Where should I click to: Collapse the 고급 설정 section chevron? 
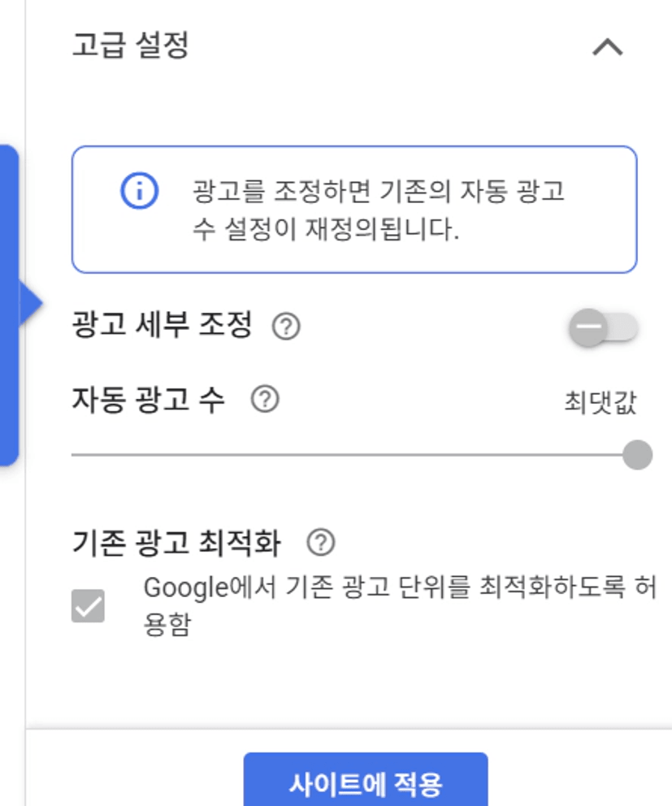(x=607, y=48)
